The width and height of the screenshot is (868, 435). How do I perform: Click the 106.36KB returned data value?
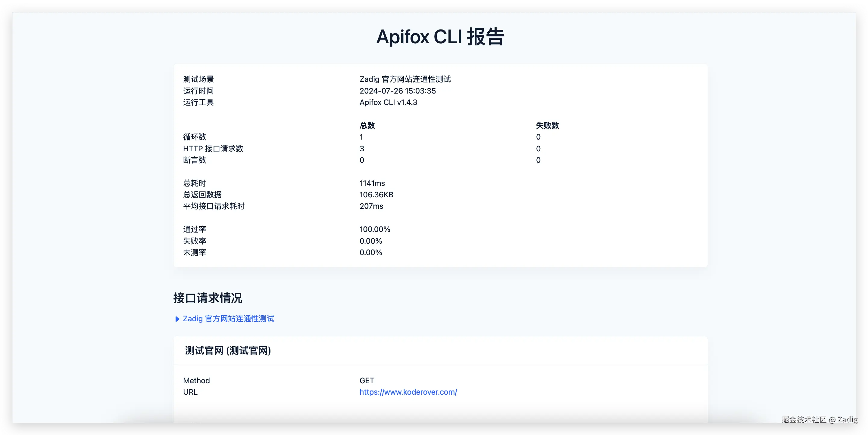click(376, 195)
